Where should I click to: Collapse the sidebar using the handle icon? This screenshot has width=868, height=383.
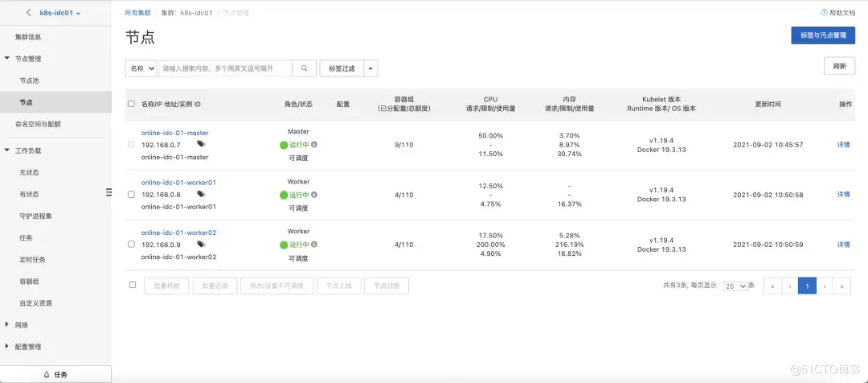[108, 191]
